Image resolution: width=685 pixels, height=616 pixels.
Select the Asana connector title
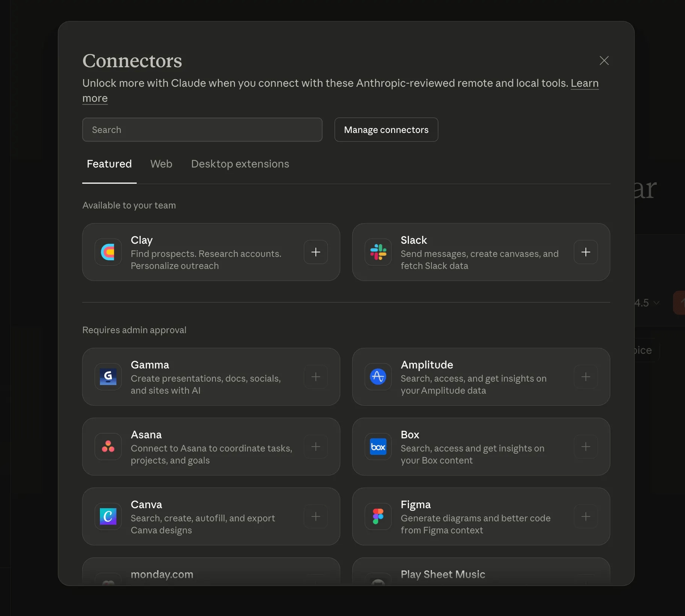click(x=146, y=435)
